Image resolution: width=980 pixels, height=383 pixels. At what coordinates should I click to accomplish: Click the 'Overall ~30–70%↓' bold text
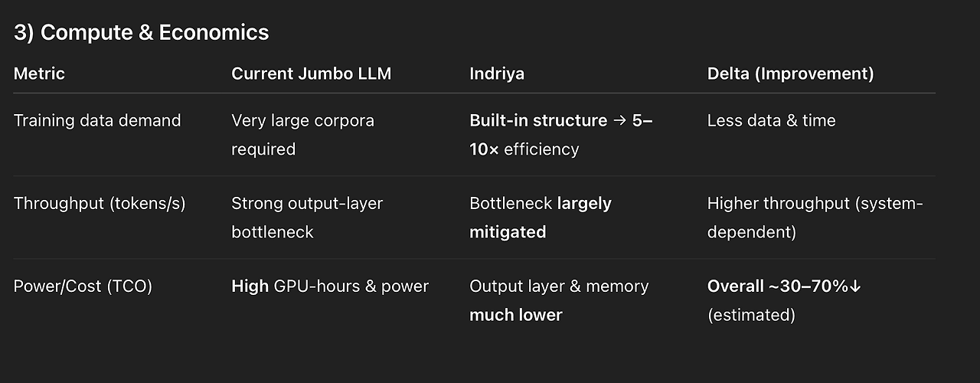click(784, 286)
